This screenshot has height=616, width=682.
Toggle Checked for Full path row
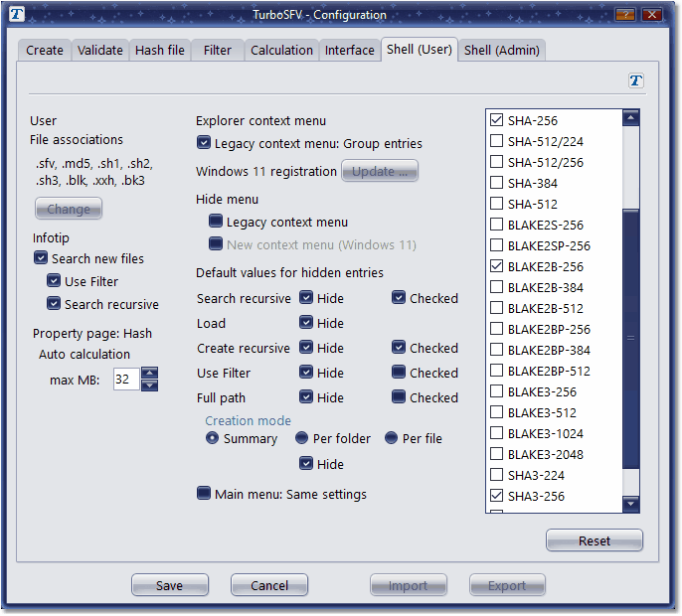tap(399, 396)
